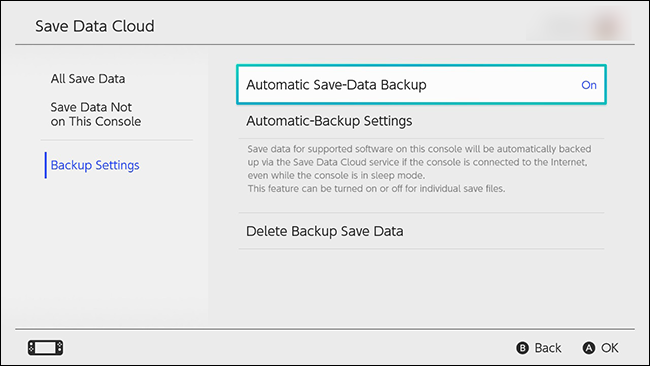Click the blurred username next to avatar
This screenshot has width=650, height=366.
point(559,27)
